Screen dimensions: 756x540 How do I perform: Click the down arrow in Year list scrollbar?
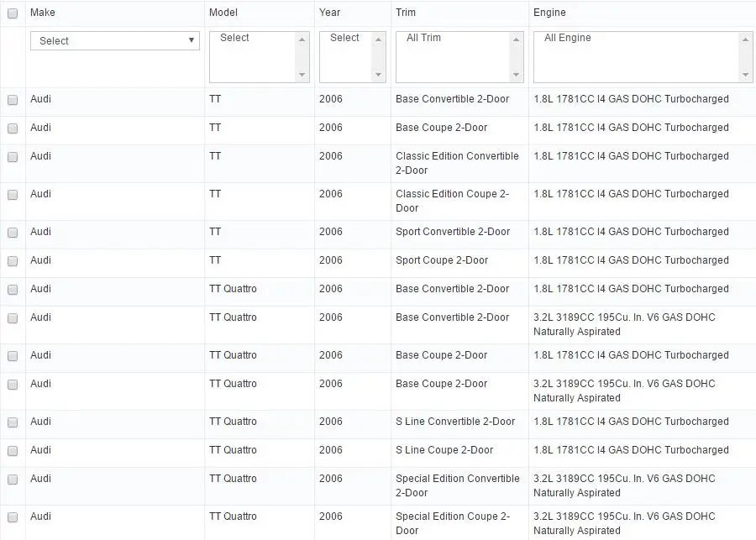(x=379, y=75)
